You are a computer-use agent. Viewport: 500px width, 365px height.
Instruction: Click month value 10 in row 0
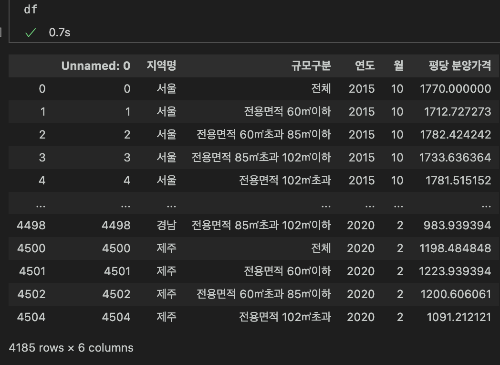pyautogui.click(x=397, y=89)
